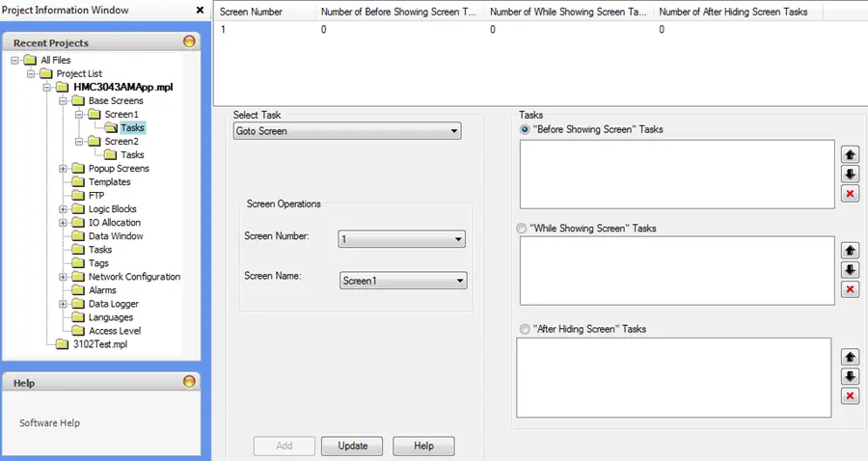Screen dimensions: 868x461
Task: Click inside the Before Showing Screen task list
Action: coord(677,175)
